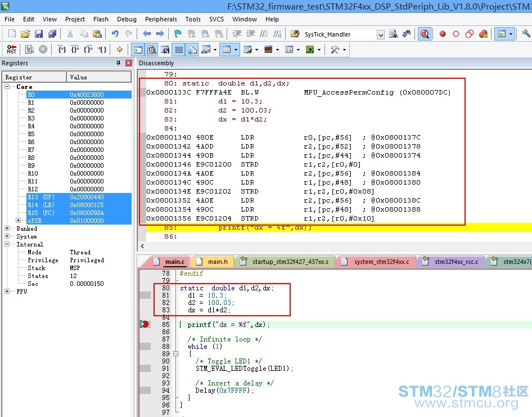Toggle Start/Stop Debug Session icon

(x=425, y=34)
